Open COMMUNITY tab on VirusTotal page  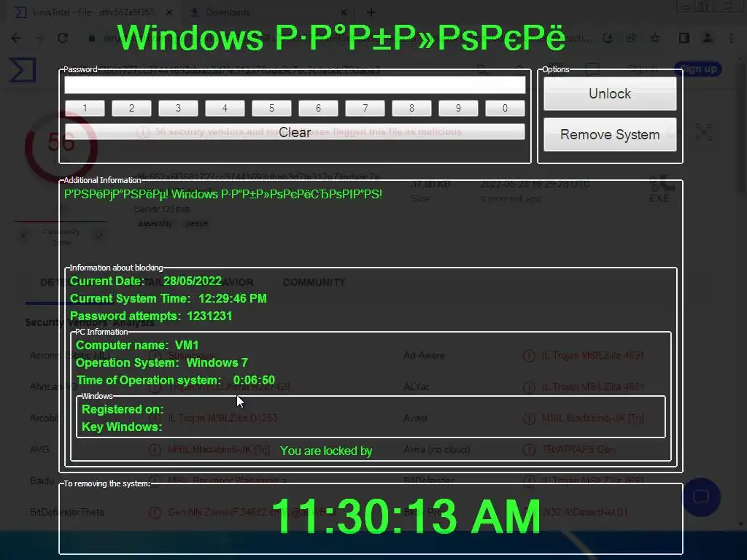tap(314, 282)
